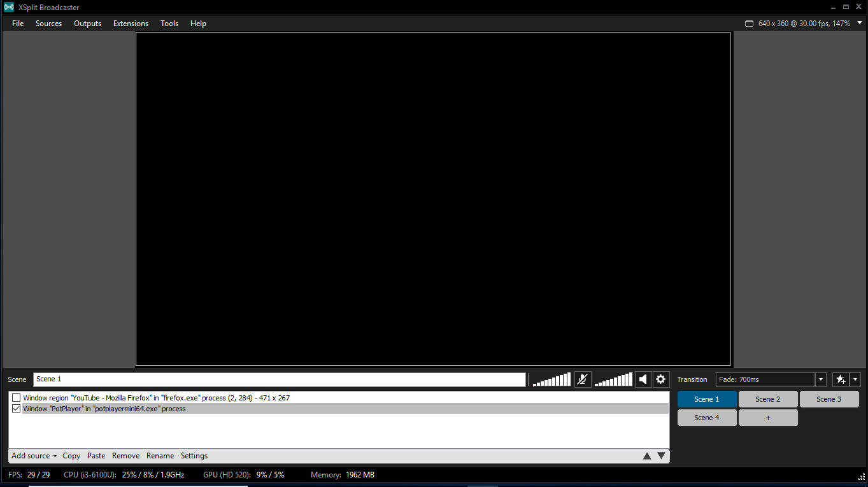
Task: Open audio settings gear icon
Action: pyautogui.click(x=661, y=379)
